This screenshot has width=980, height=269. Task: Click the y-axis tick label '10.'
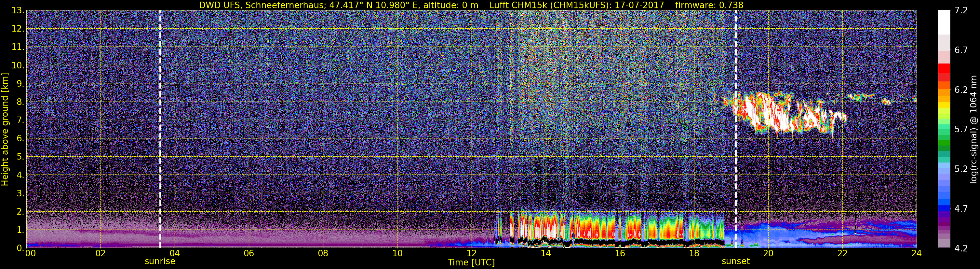point(18,65)
